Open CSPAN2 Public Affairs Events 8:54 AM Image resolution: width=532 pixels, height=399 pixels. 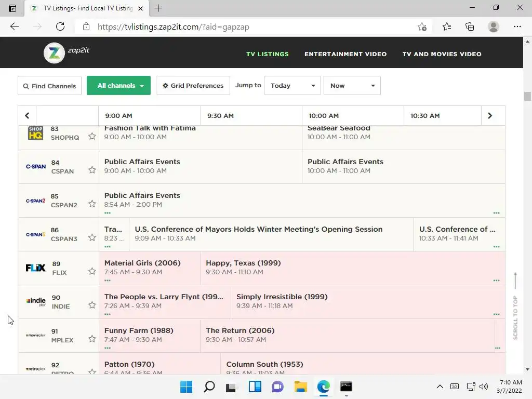(x=302, y=201)
